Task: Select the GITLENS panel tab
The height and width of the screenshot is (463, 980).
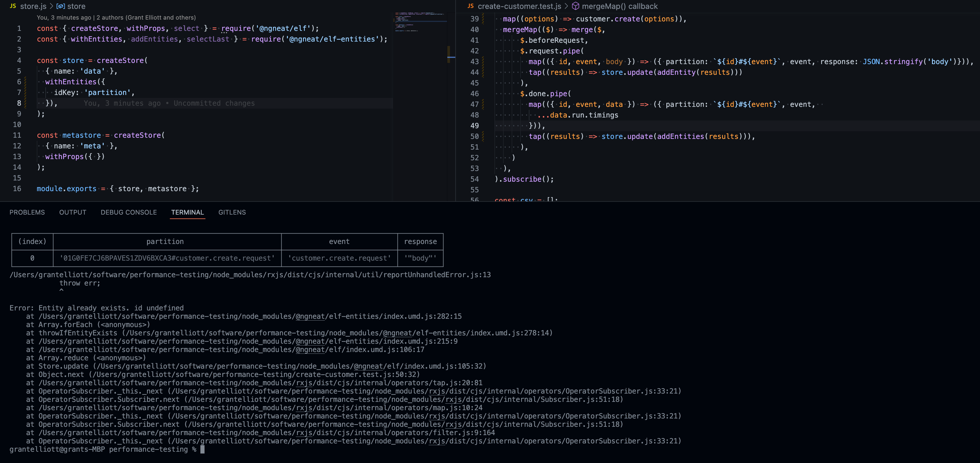Action: (x=232, y=212)
